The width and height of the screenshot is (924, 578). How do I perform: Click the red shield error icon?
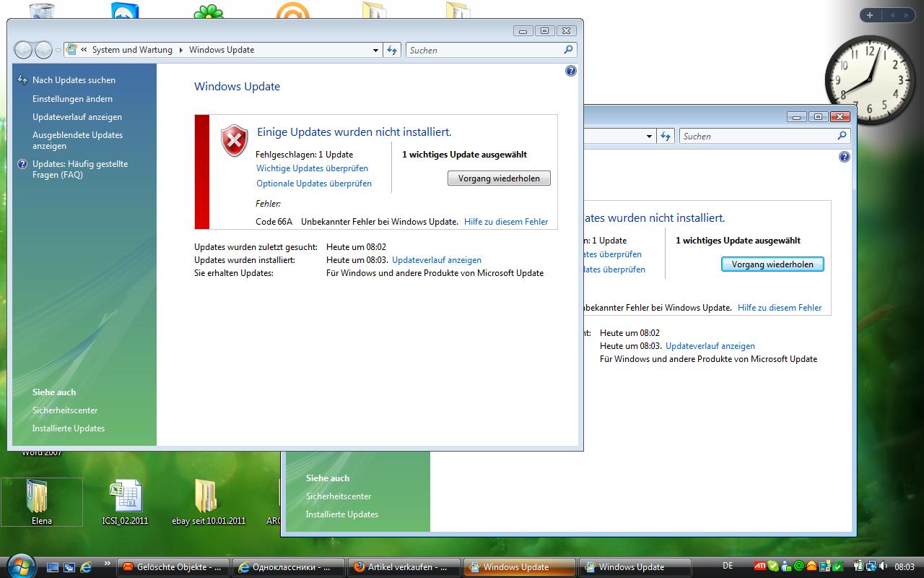[x=234, y=140]
